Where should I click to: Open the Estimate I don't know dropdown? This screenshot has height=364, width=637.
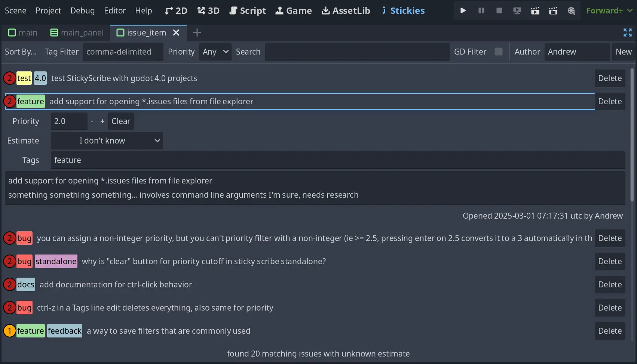pos(107,141)
